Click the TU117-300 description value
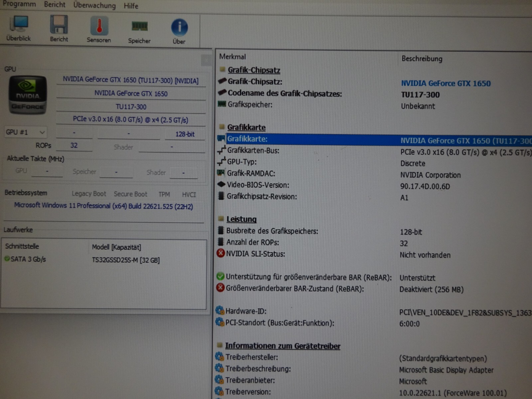This screenshot has width=532, height=399. tap(420, 95)
